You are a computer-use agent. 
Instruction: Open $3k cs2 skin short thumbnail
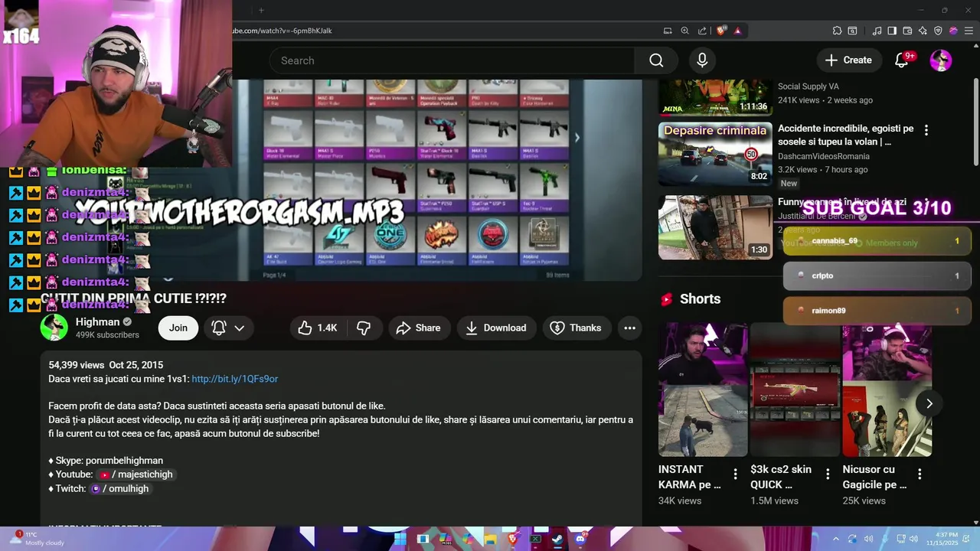pos(795,390)
